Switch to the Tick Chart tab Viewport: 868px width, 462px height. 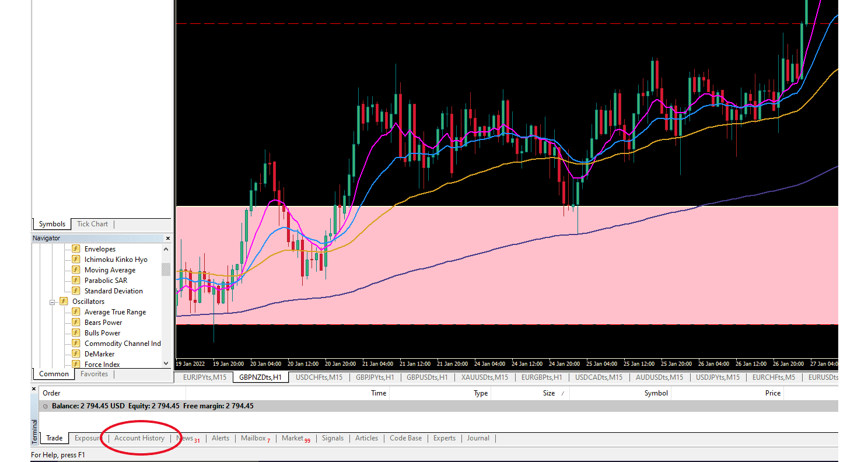click(92, 224)
